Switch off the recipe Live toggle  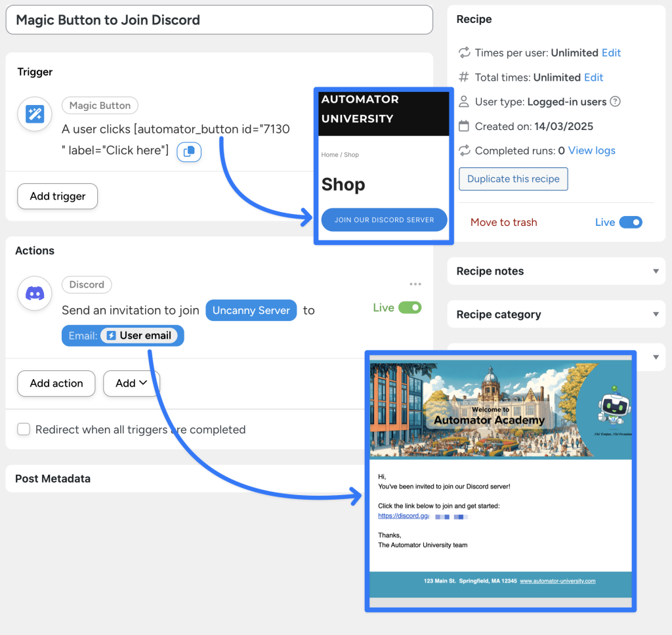point(631,222)
